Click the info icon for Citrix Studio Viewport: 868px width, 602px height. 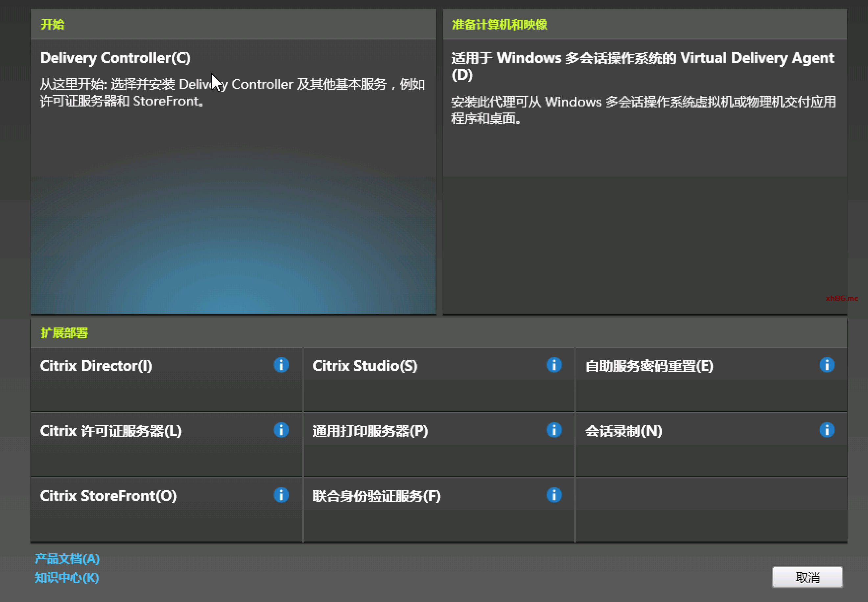click(554, 365)
